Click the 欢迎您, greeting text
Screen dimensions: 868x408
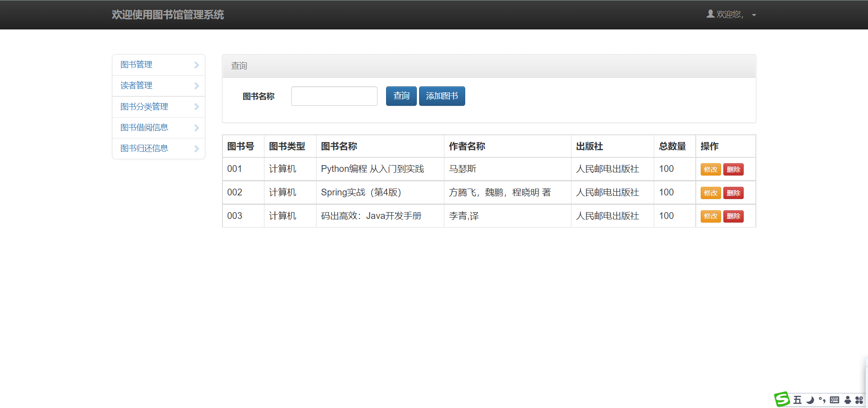730,14
